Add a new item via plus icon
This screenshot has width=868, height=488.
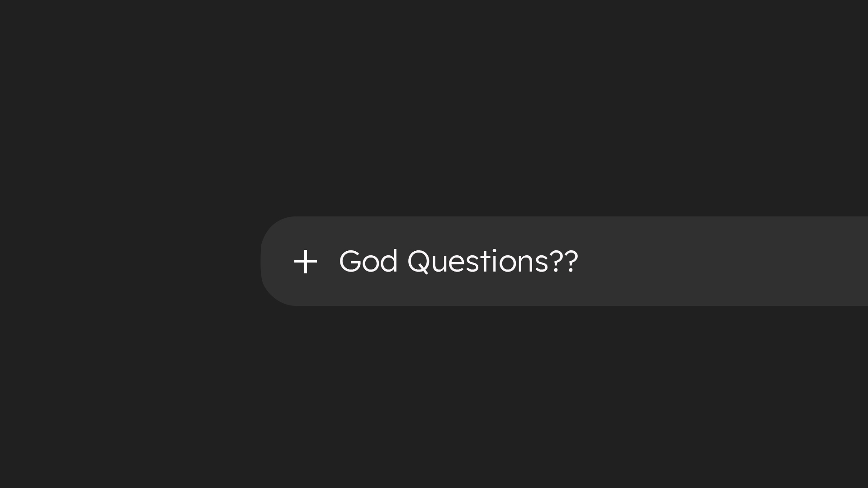(x=306, y=262)
